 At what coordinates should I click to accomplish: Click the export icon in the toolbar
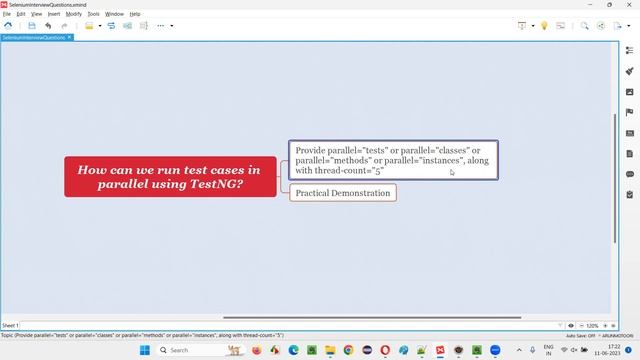617,26
